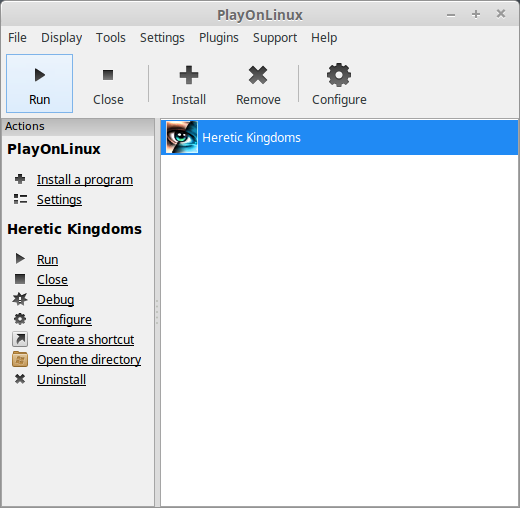This screenshot has width=520, height=508.
Task: Click the Configure gear toolbar icon
Action: [339, 75]
